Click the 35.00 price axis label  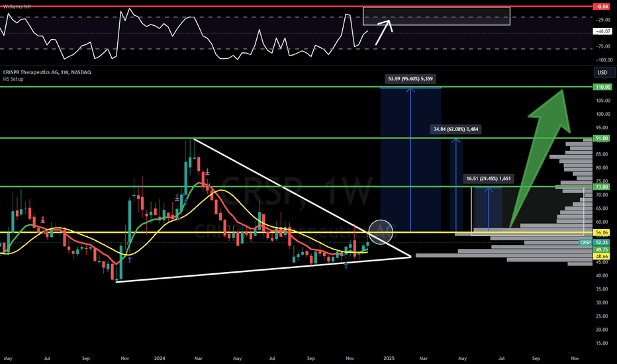coord(603,289)
